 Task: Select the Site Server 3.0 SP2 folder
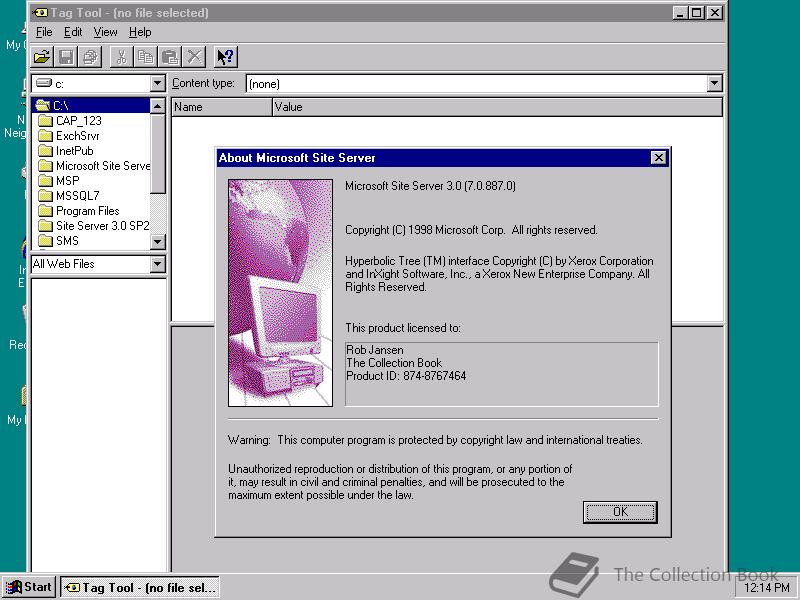point(94,226)
